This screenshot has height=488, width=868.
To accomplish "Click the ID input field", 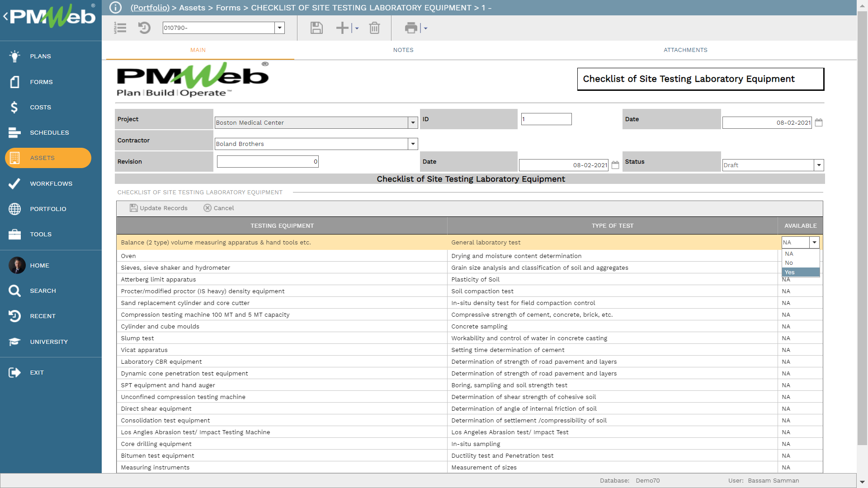I will click(547, 119).
